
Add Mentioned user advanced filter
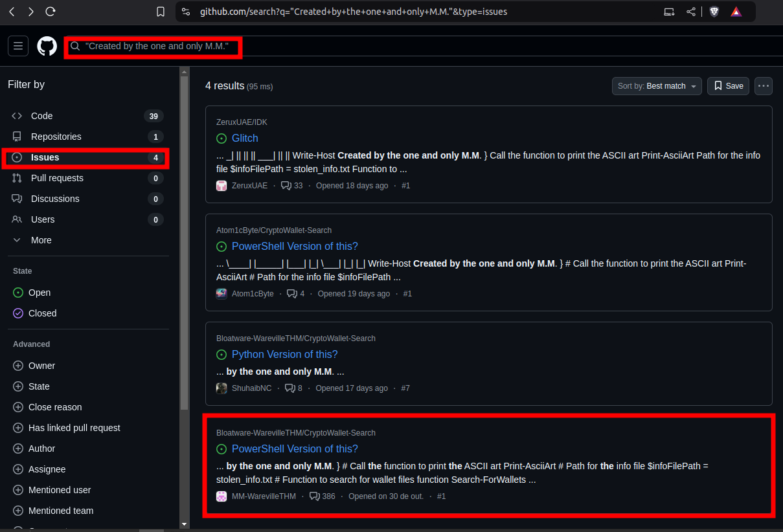pos(52,490)
